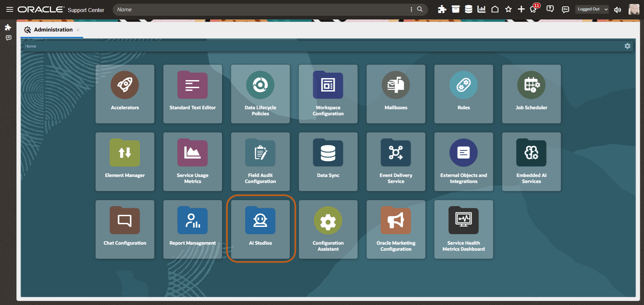The height and width of the screenshot is (305, 644).
Task: Open the hamburger navigation menu
Action: [x=10, y=9]
